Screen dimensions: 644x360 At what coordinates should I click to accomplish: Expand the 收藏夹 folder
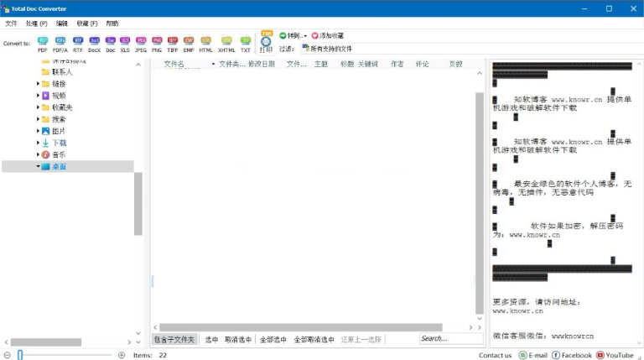click(38, 107)
